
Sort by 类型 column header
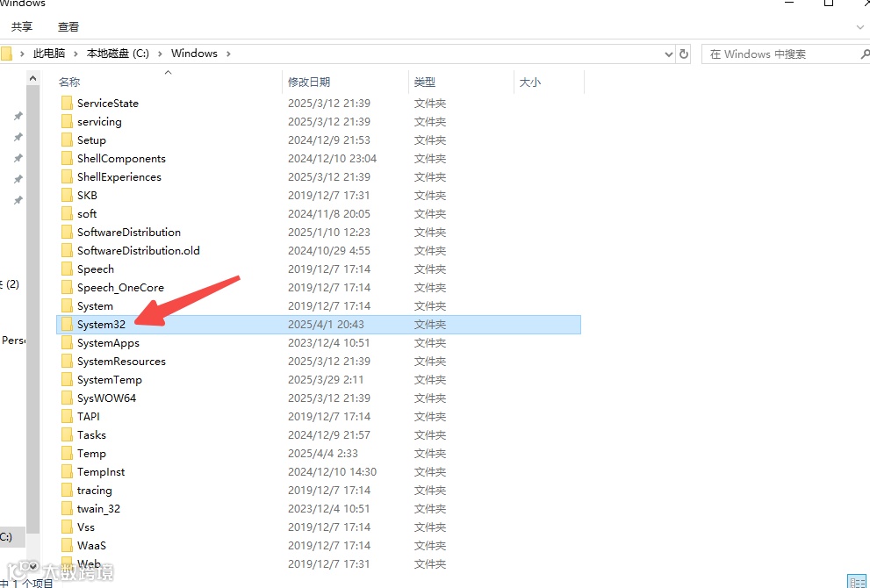point(424,82)
